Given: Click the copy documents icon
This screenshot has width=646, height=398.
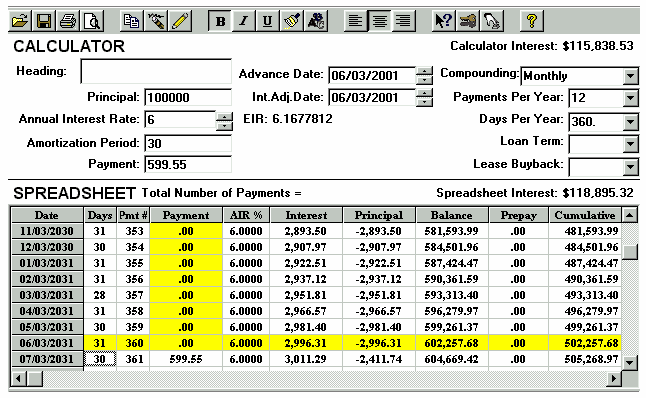Looking at the screenshot, I should (x=131, y=21).
